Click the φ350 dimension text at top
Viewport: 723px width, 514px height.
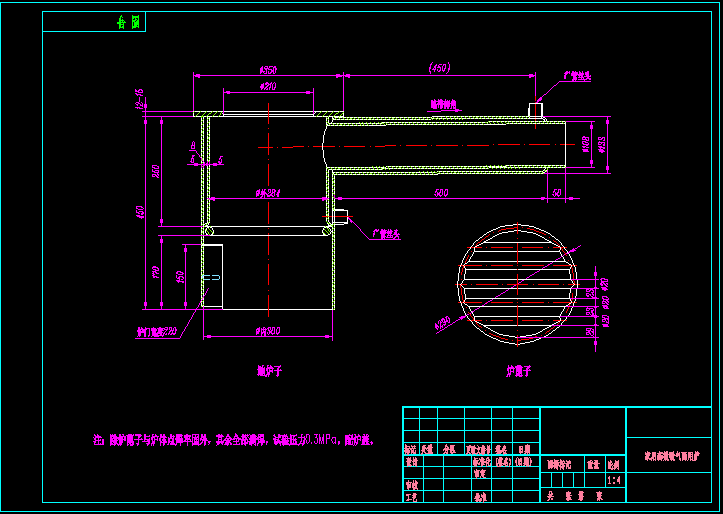[267, 69]
